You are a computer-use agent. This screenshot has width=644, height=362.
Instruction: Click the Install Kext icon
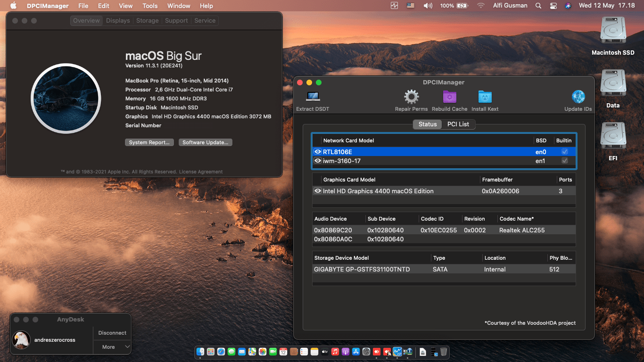485,97
